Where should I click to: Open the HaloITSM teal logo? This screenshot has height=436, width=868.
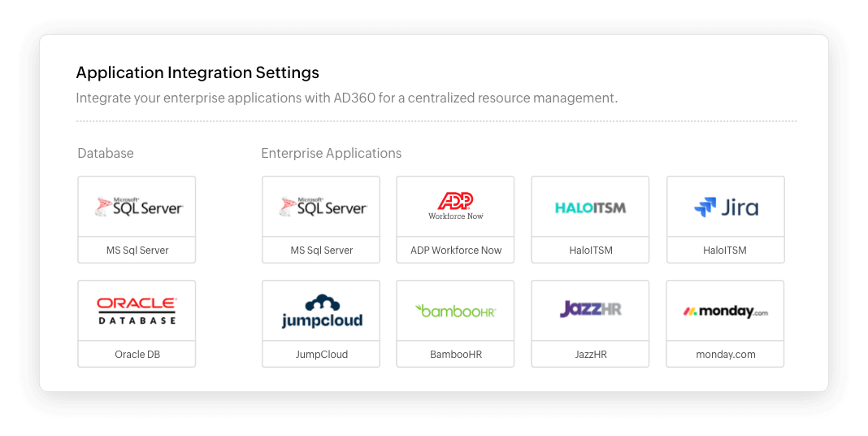[x=591, y=207]
